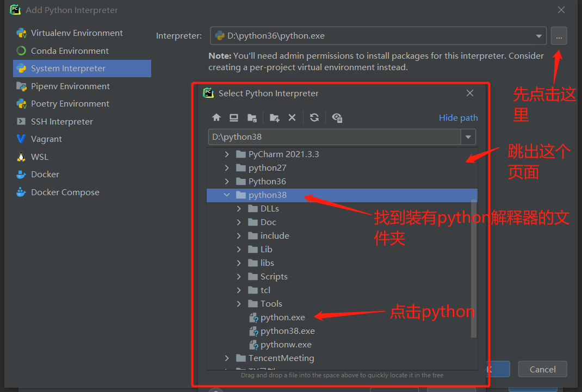582x392 pixels.
Task: Collapse the python38 folder
Action: (x=227, y=195)
